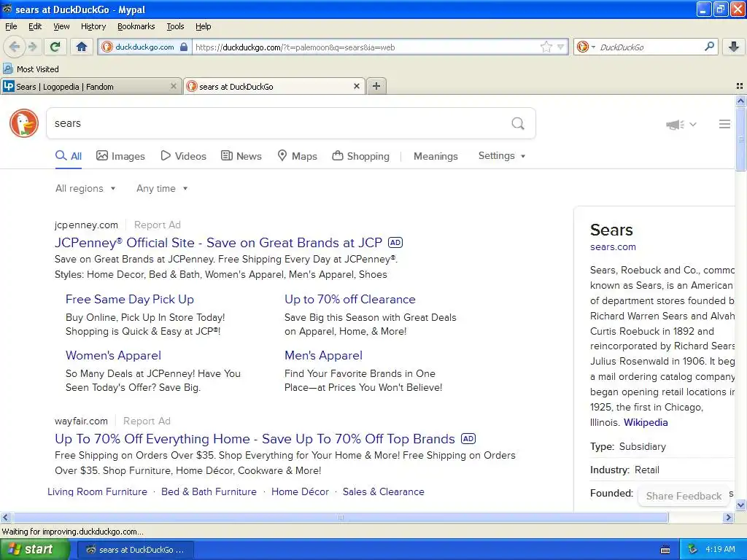Click the tab groups grid icon
The image size is (747, 560).
coord(740,86)
